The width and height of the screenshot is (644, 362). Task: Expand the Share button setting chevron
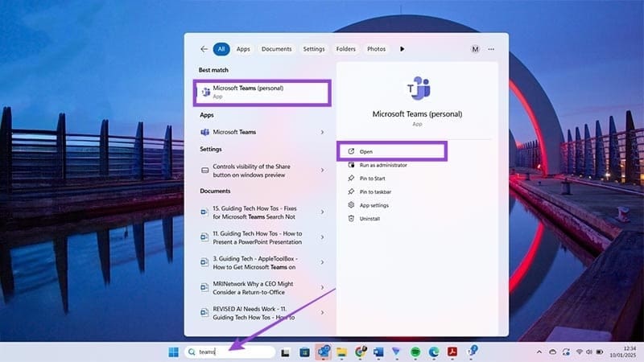tap(323, 170)
